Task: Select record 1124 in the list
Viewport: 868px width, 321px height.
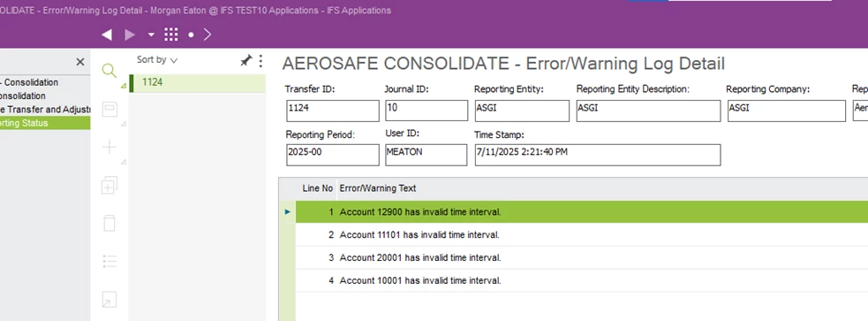Action: coord(198,82)
